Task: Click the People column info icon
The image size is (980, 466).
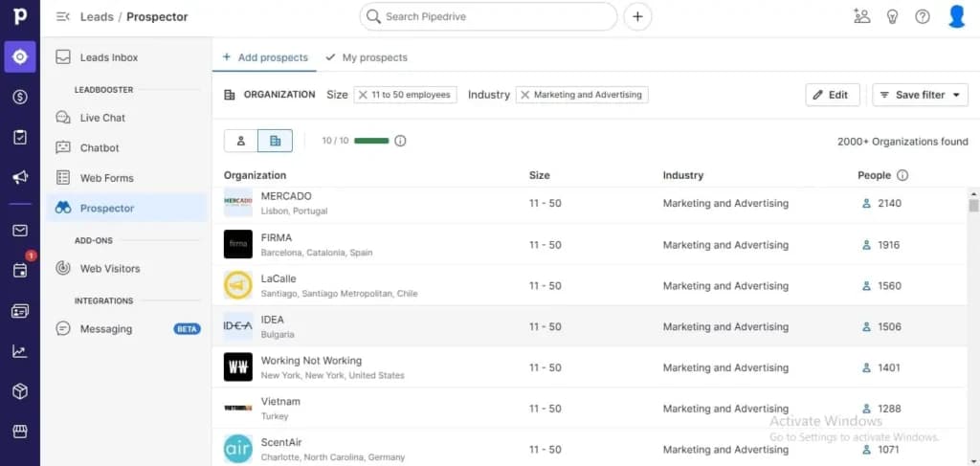Action: (902, 175)
